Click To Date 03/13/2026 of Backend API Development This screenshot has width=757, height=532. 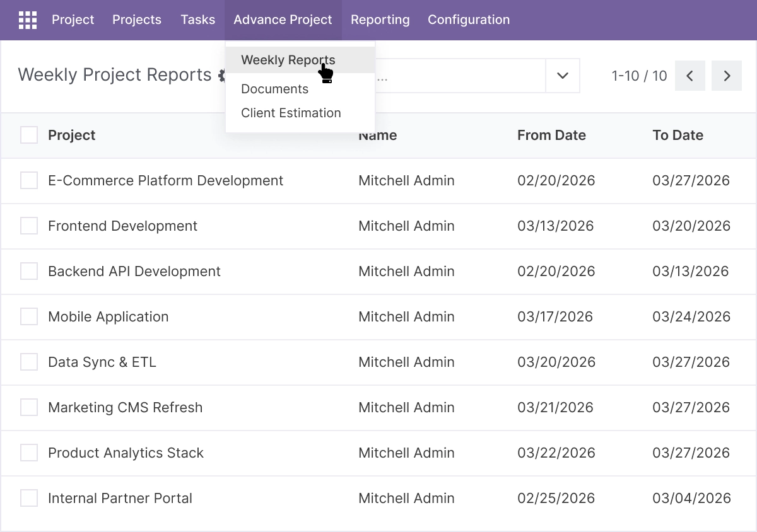point(691,271)
